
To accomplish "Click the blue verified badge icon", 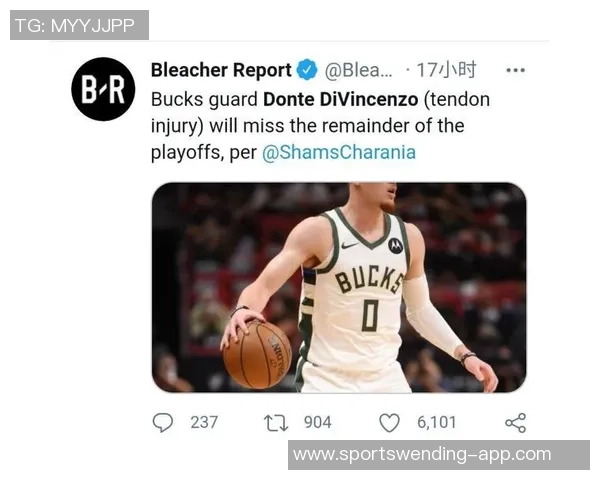I will tap(307, 70).
